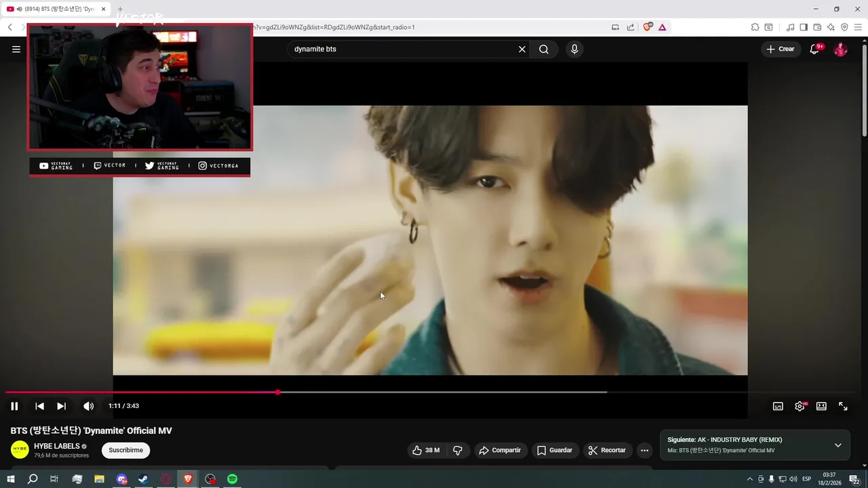Dislike the Dynamite video
Image resolution: width=868 pixels, height=488 pixels.
point(458,450)
